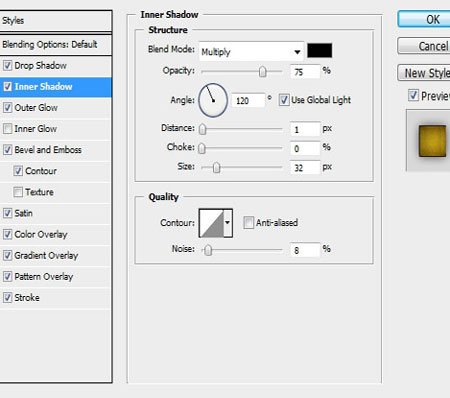Select the Contour label in styles list
This screenshot has height=398, width=450.
tap(41, 171)
